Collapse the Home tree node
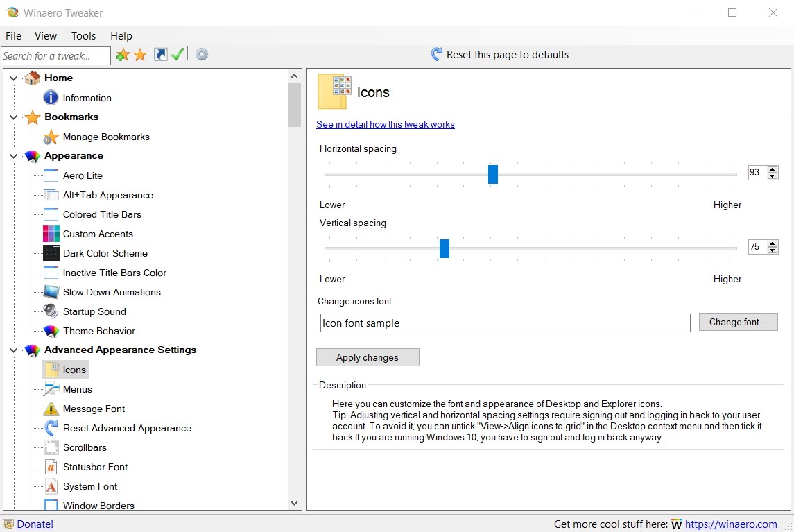 tap(14, 78)
